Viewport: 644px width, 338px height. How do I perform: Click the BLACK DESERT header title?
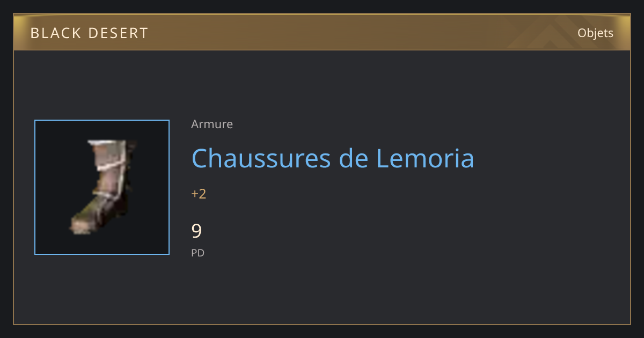click(x=89, y=33)
